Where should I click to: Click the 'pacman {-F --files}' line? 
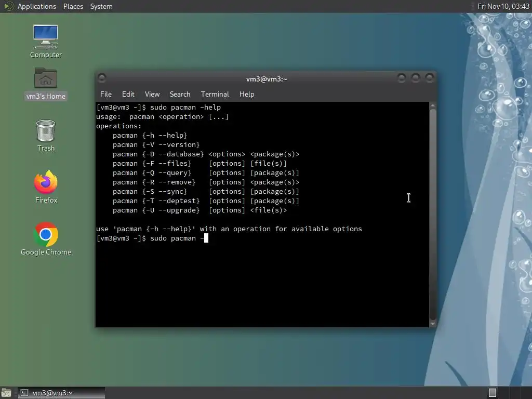[199, 164]
